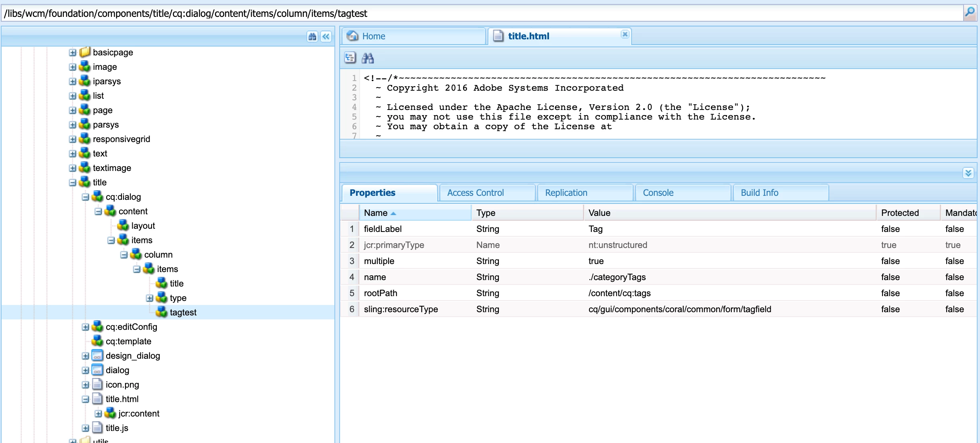Click the design_dialog node icon
Screen dimensions: 980x443
(97, 356)
